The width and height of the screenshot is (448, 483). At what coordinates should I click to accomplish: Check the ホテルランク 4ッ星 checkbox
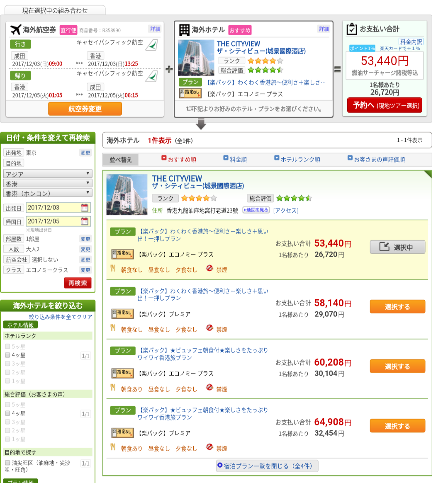(8, 355)
